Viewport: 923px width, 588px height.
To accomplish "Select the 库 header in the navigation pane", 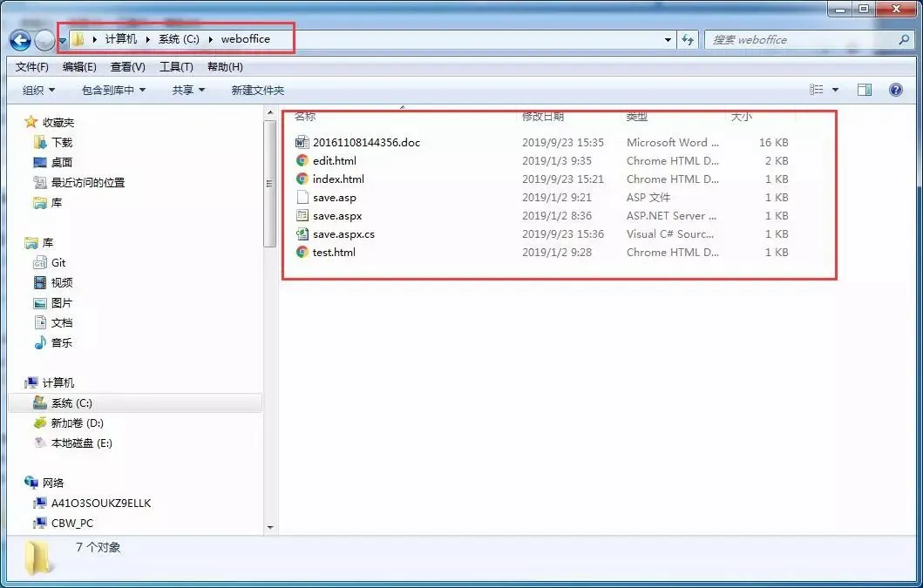I will (48, 242).
